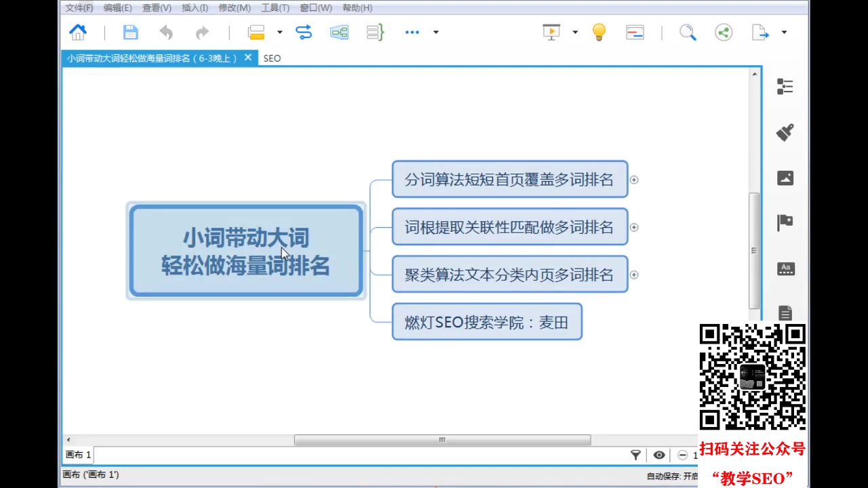The height and width of the screenshot is (488, 868).
Task: Open the Notes panel in sidebar
Action: 785,312
